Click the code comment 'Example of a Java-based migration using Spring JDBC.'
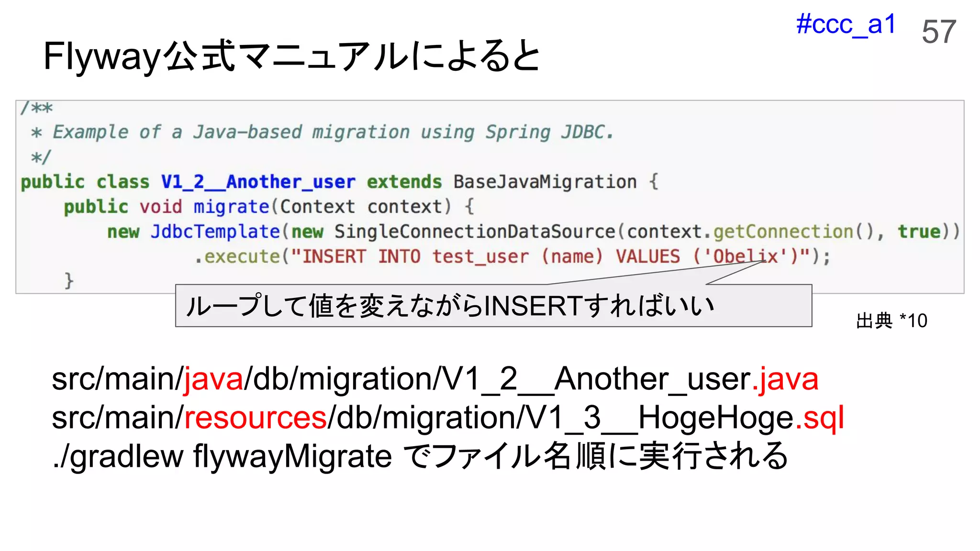The width and height of the screenshot is (980, 551). [x=333, y=132]
